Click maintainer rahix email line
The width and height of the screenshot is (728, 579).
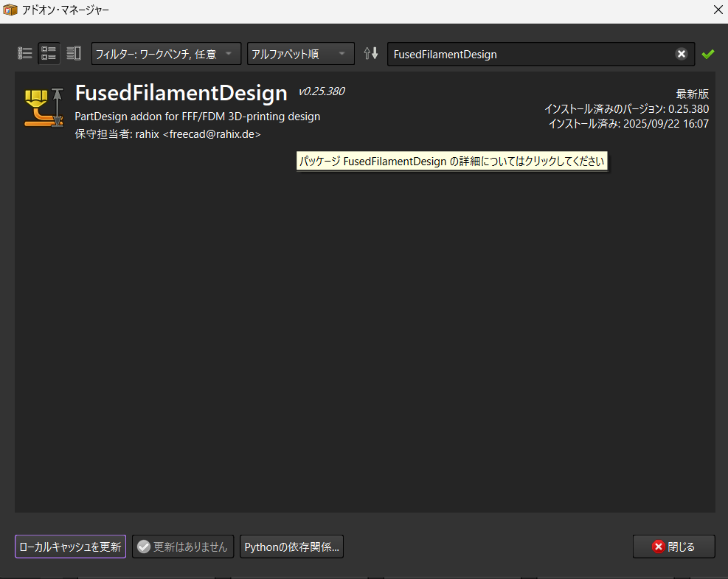click(x=167, y=134)
